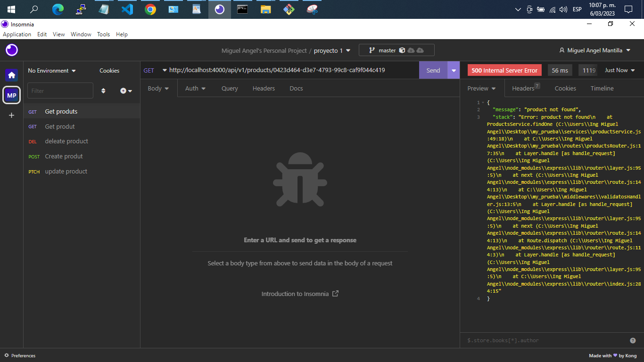Viewport: 644px width, 362px height.
Task: Click the Send button
Action: [433, 70]
